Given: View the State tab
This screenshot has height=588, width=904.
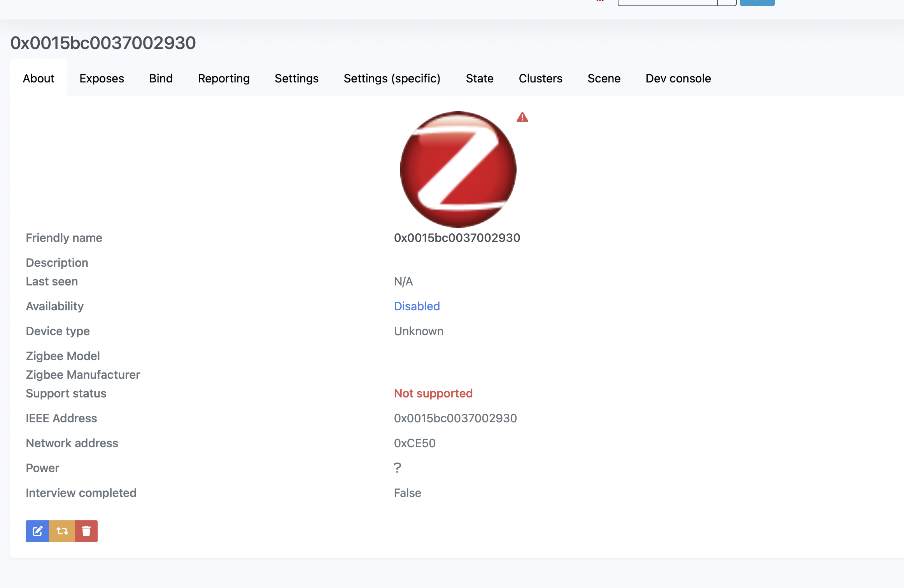Looking at the screenshot, I should pos(480,78).
